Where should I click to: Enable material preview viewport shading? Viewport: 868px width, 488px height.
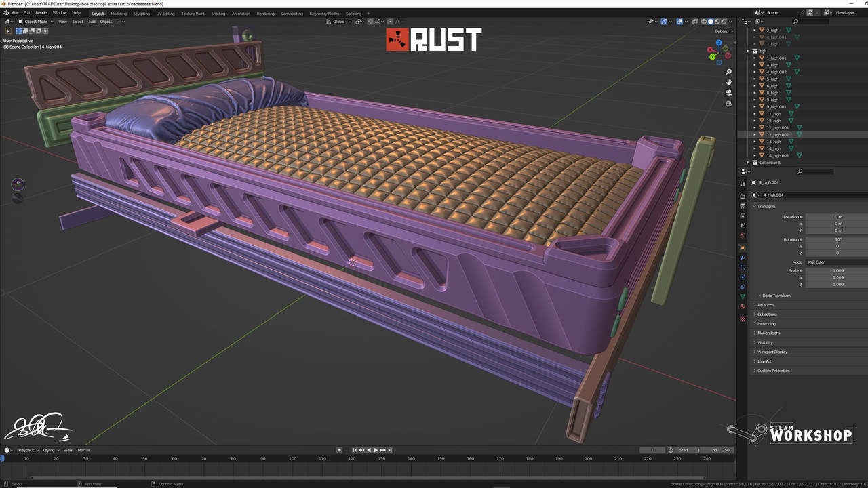coord(717,22)
